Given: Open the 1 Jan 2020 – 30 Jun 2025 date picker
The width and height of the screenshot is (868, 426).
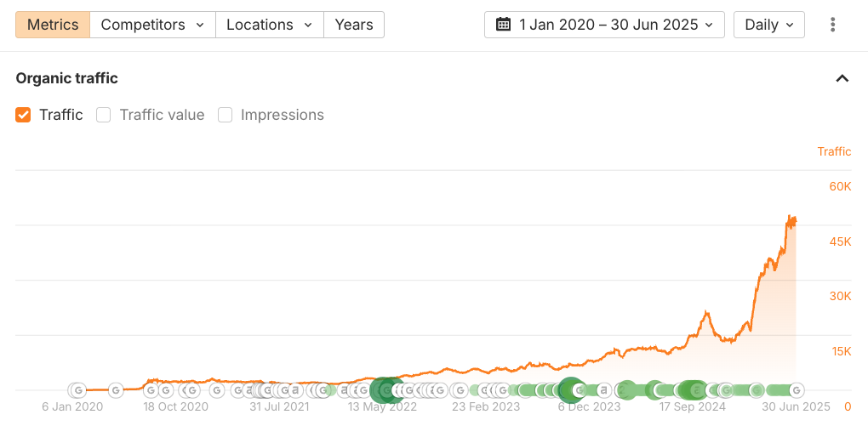Looking at the screenshot, I should [x=604, y=25].
